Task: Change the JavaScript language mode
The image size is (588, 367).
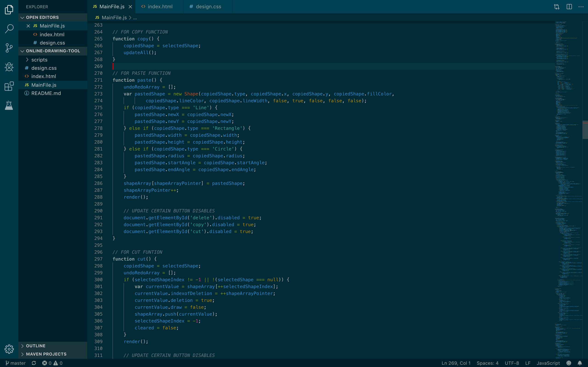Action: point(548,363)
